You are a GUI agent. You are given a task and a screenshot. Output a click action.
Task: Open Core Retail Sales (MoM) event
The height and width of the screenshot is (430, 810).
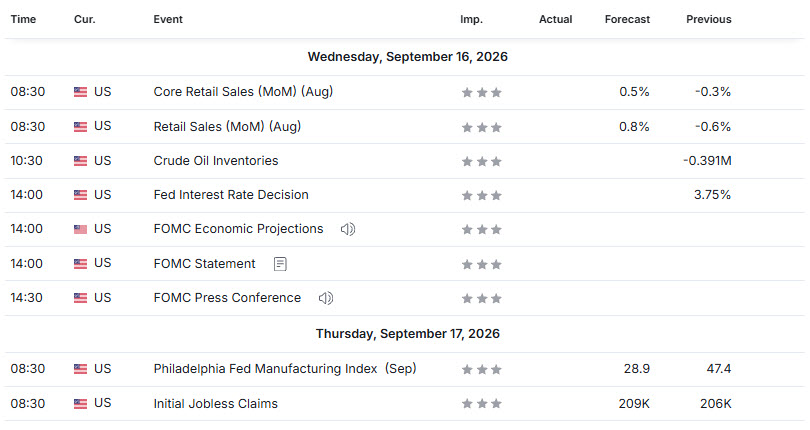(243, 92)
